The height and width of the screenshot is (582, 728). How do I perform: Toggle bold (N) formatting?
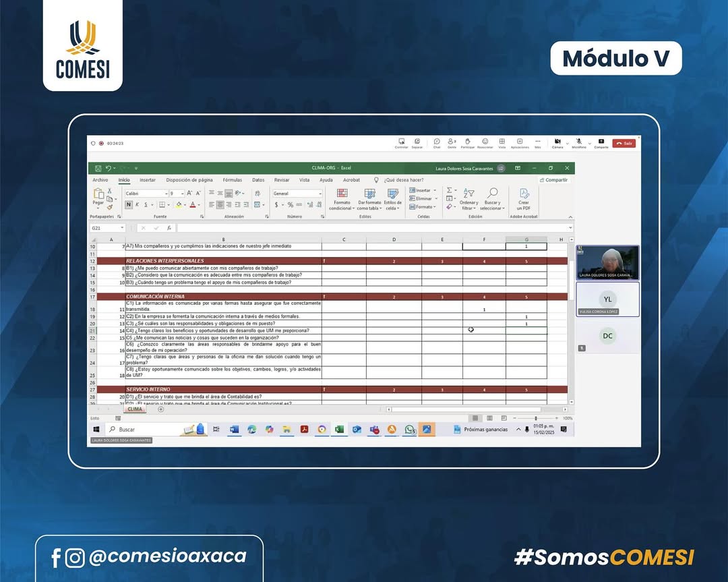(129, 205)
